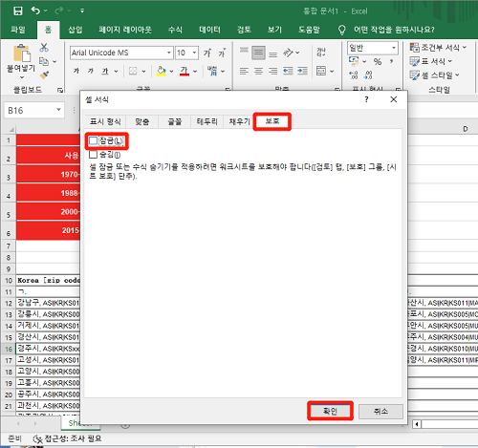Expand the 표 서식 dropdown
Screen dimensions: 478x448
click(450, 61)
